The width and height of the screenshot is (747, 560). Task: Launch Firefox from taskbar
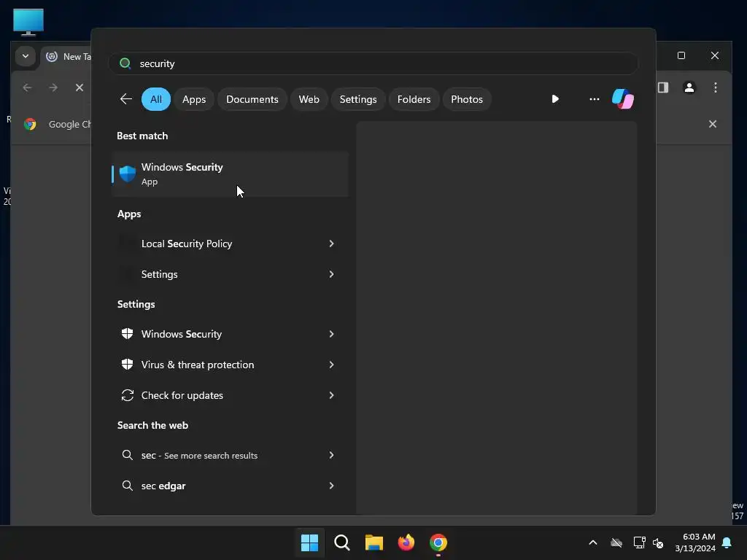406,542
